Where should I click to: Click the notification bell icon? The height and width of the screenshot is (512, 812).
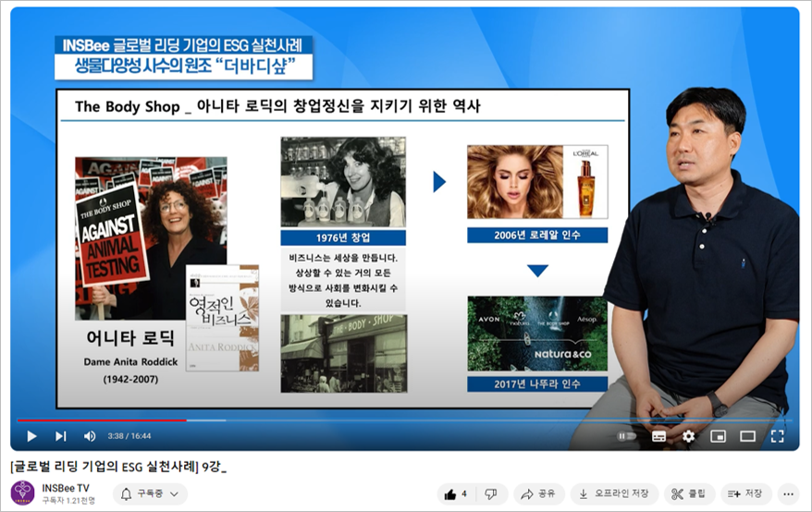[x=126, y=494]
